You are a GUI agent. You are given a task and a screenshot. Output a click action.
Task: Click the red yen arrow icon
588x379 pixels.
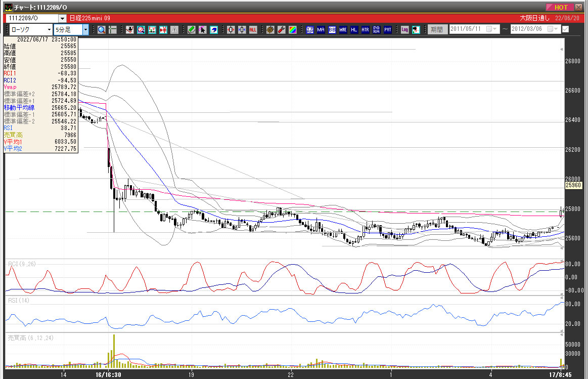(x=163, y=30)
